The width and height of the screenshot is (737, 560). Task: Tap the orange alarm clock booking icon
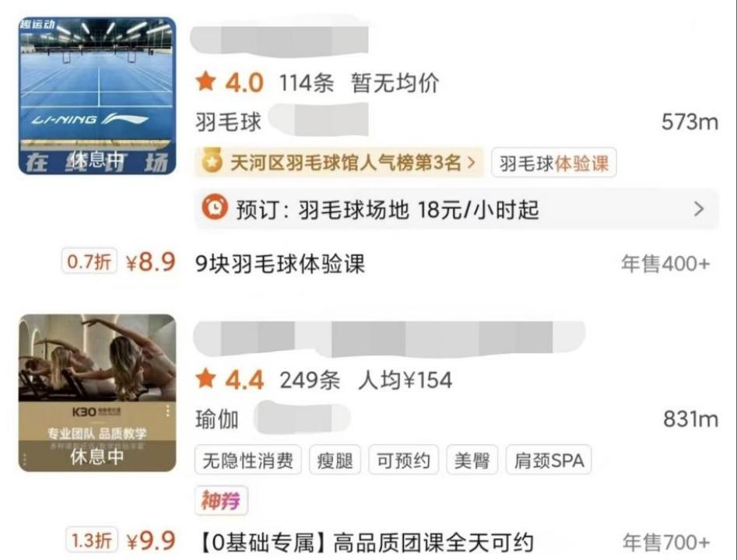coord(214,208)
